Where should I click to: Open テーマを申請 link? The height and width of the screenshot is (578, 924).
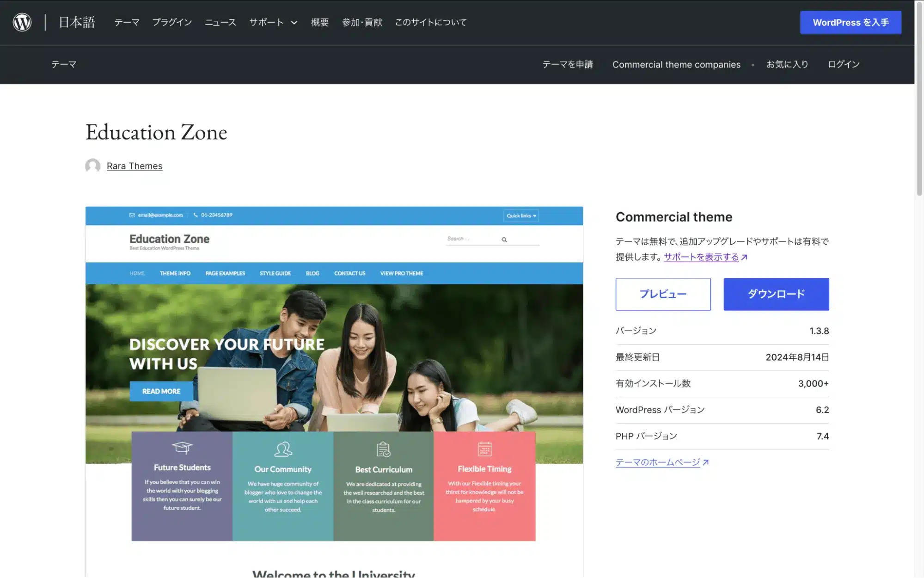pyautogui.click(x=568, y=64)
